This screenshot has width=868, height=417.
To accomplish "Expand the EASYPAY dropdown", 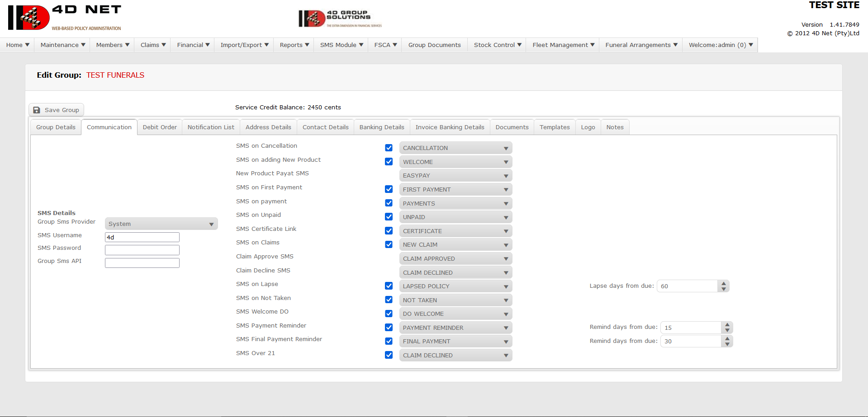I will 455,175.
